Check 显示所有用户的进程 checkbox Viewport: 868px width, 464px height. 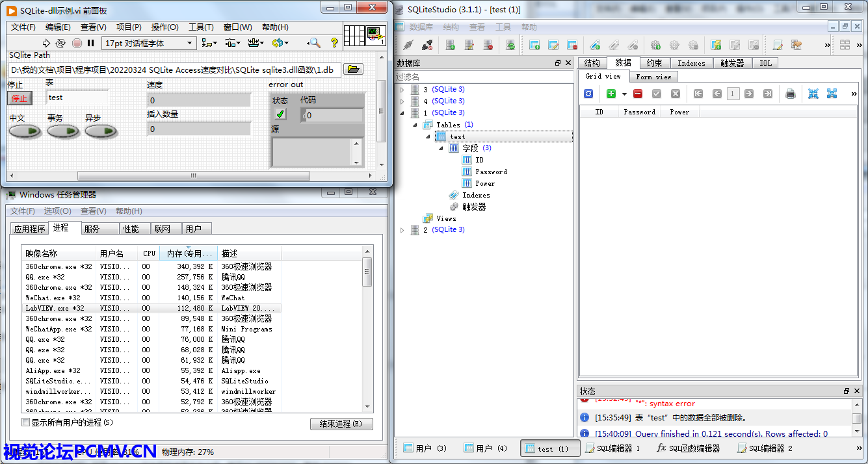(26, 422)
